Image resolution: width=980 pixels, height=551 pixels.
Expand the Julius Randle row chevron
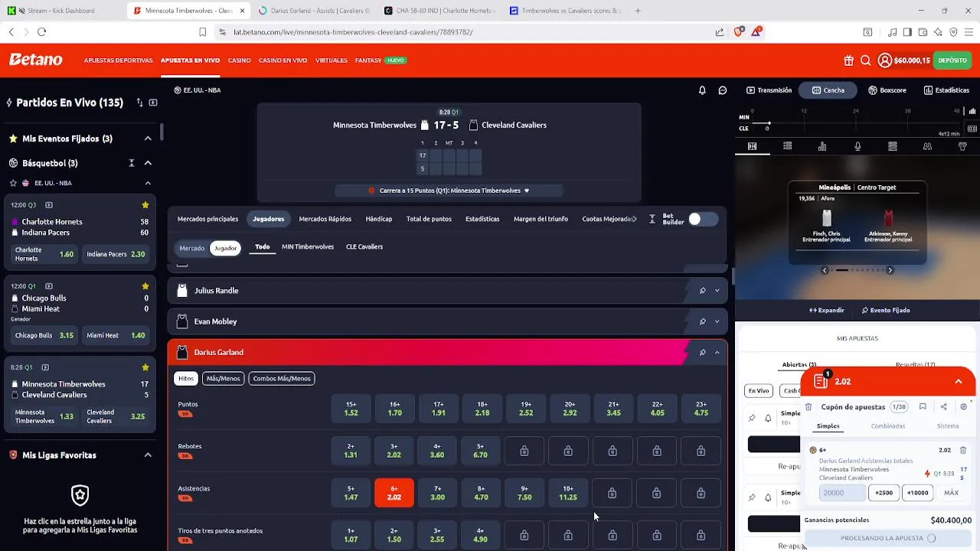tap(717, 291)
